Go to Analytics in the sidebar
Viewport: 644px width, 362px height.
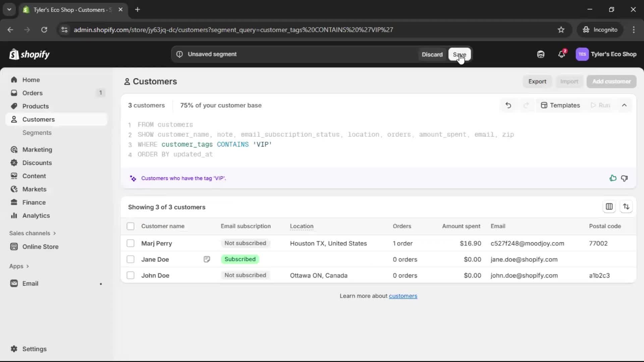click(x=36, y=216)
